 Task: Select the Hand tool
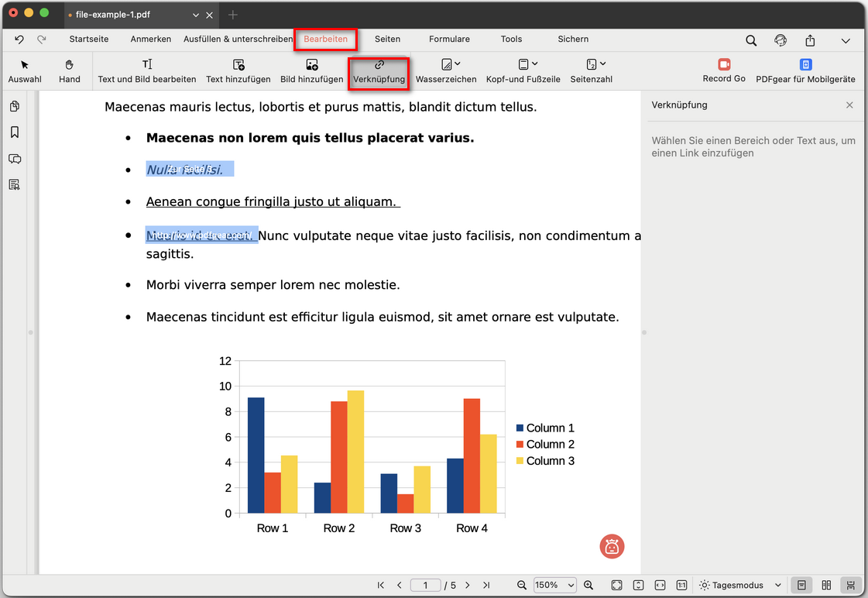pyautogui.click(x=69, y=70)
